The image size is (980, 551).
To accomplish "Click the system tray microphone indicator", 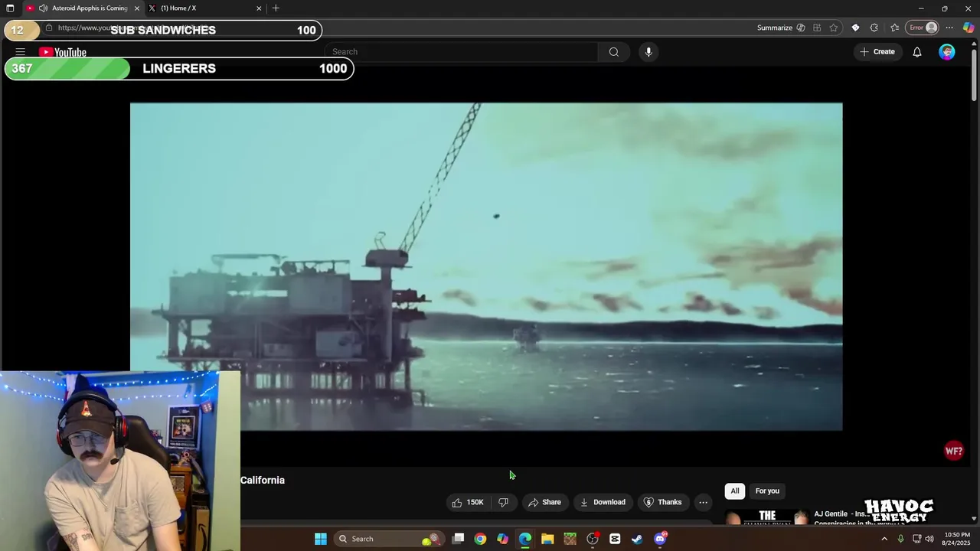I will [901, 539].
